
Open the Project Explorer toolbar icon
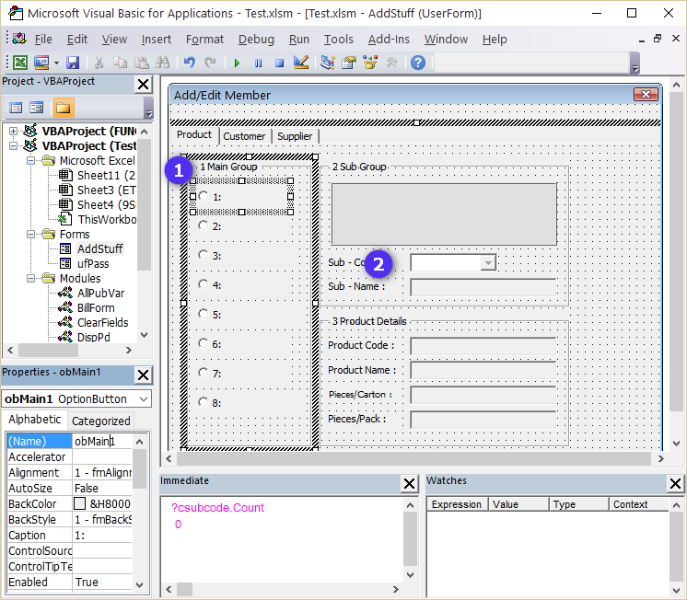328,62
